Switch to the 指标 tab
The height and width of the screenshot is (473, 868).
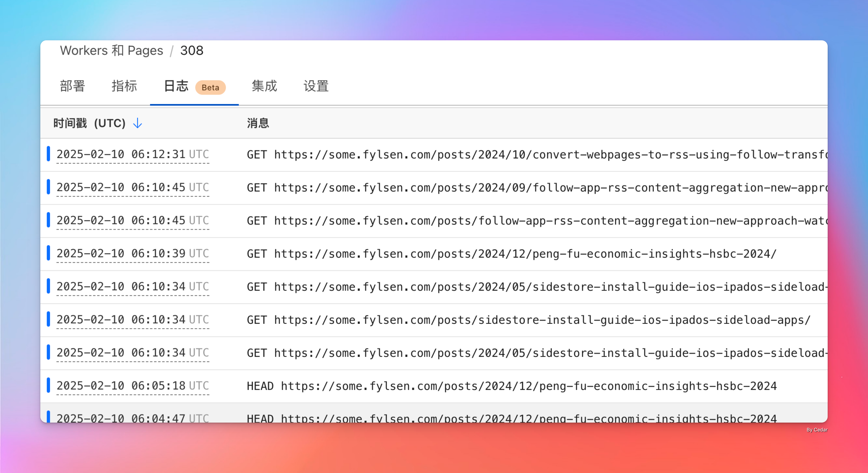click(124, 86)
